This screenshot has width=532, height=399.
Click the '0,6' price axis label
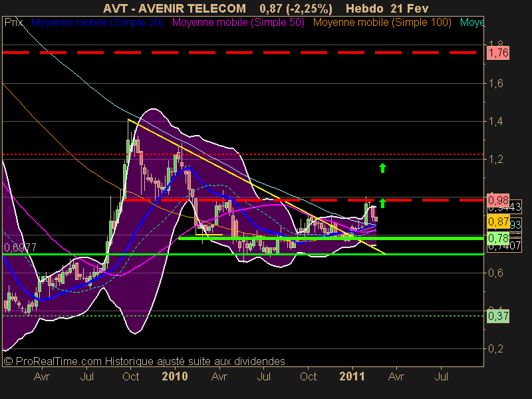pyautogui.click(x=495, y=273)
